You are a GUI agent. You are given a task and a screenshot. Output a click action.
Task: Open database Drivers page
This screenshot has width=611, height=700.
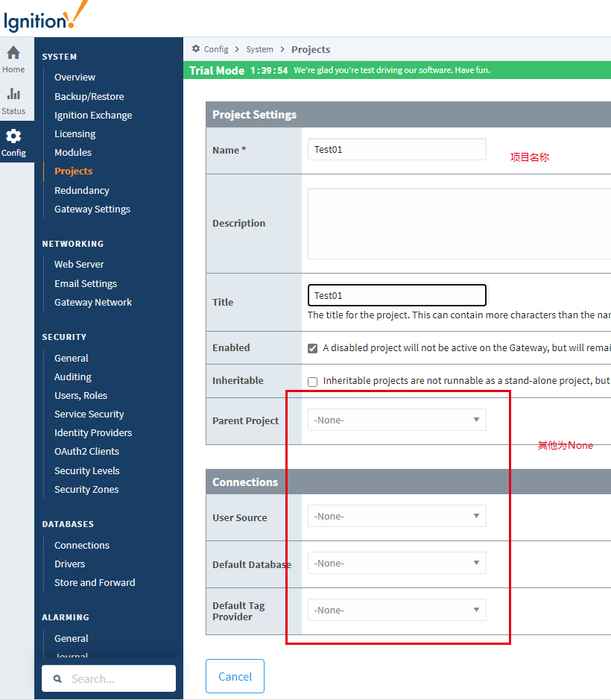[69, 564]
